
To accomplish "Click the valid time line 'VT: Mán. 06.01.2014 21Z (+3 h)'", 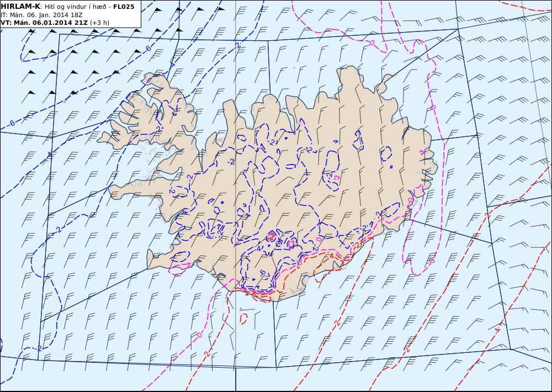I will pyautogui.click(x=55, y=23).
